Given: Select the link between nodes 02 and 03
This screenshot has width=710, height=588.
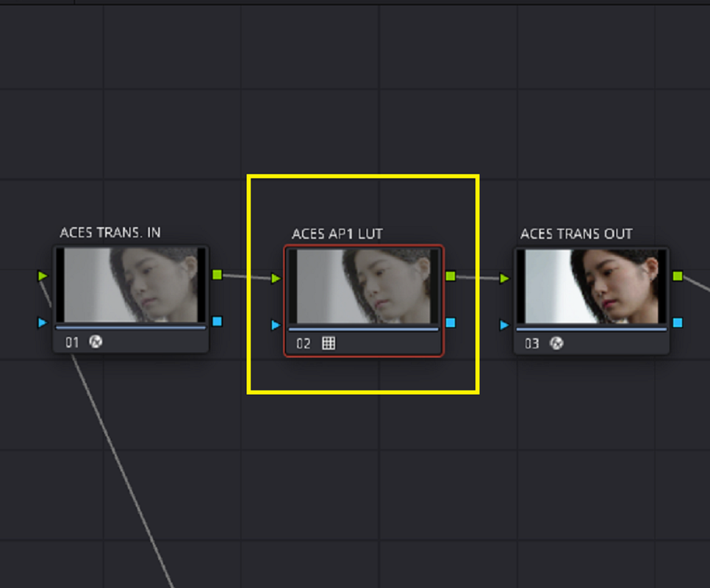Looking at the screenshot, I should tap(478, 278).
